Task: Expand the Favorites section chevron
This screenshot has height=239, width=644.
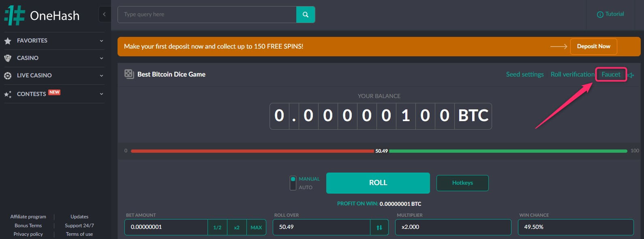Action: coord(101,41)
